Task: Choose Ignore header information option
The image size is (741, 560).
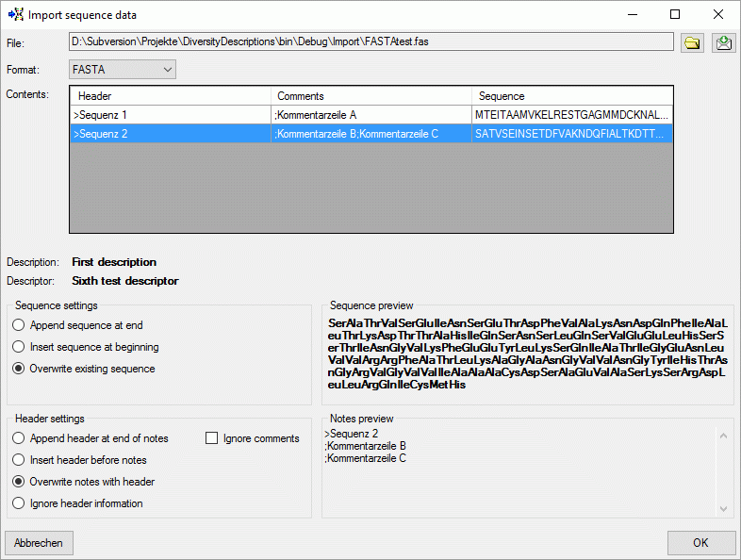Action: 77,503
